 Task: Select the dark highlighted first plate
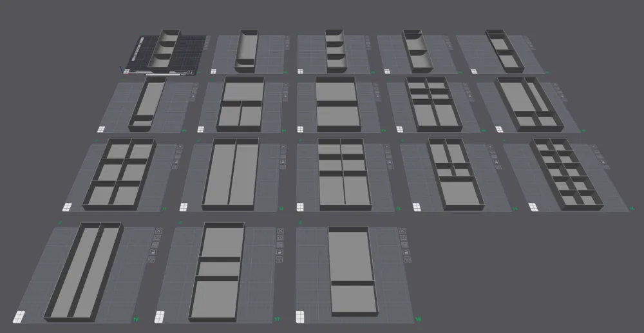163,51
